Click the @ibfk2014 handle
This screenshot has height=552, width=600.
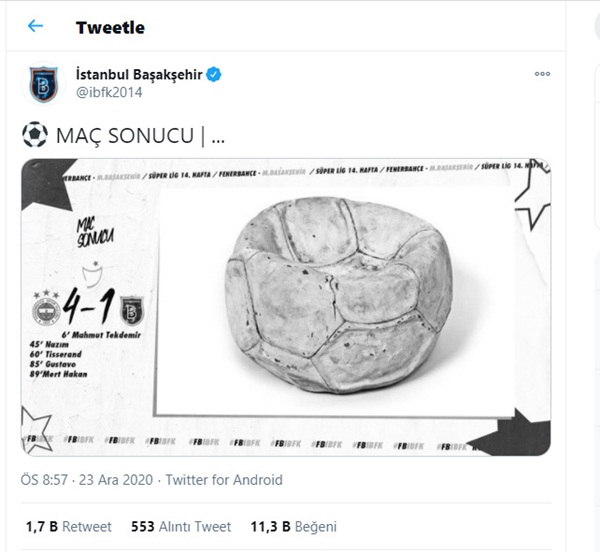pos(109,93)
